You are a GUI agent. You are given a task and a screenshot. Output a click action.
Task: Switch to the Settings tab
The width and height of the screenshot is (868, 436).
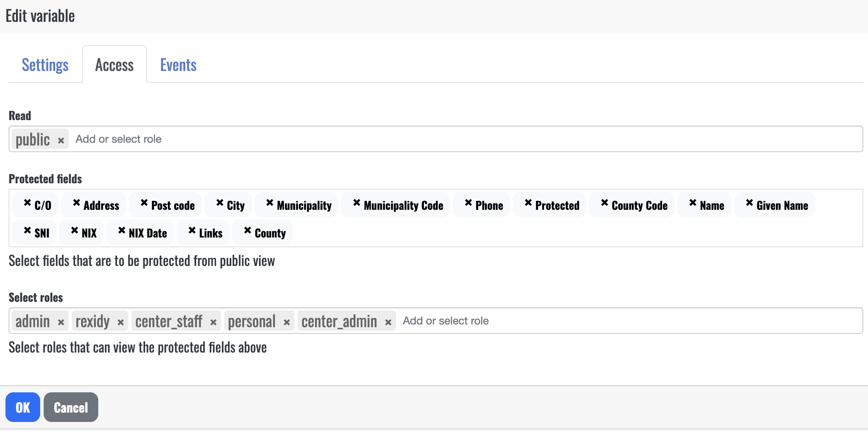[45, 65]
